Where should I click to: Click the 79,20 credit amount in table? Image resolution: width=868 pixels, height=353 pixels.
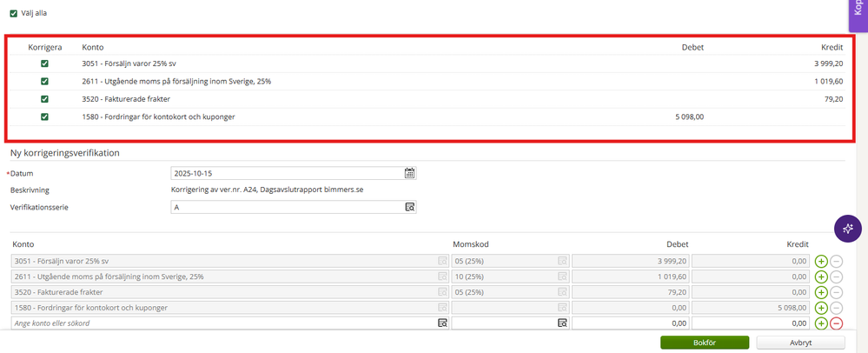834,99
